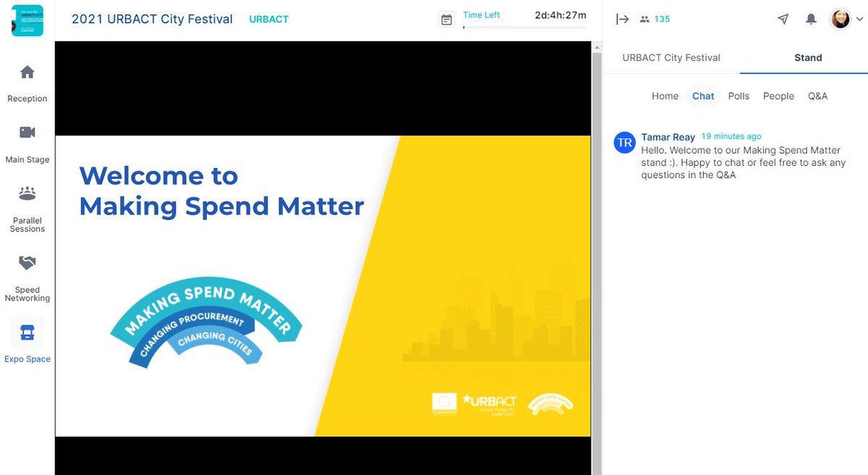Click the Making Spend Matter arc logo
Image resolution: width=868 pixels, height=475 pixels.
tap(206, 321)
